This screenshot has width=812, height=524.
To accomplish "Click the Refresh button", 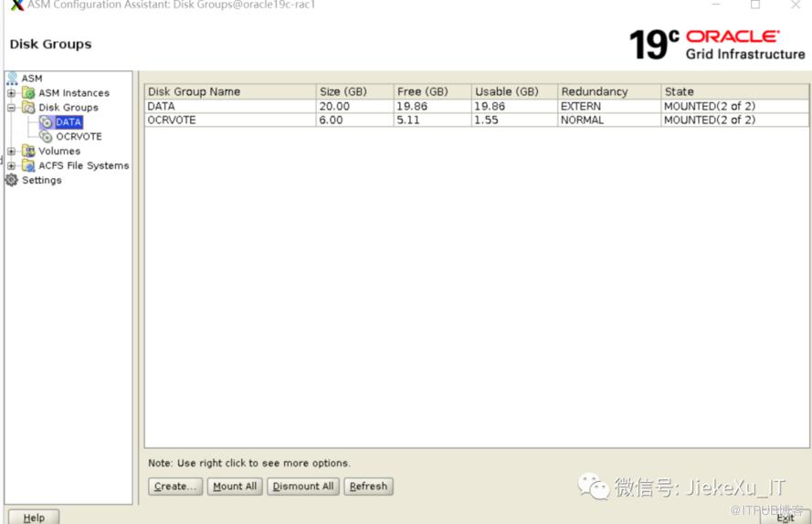I will coord(369,487).
